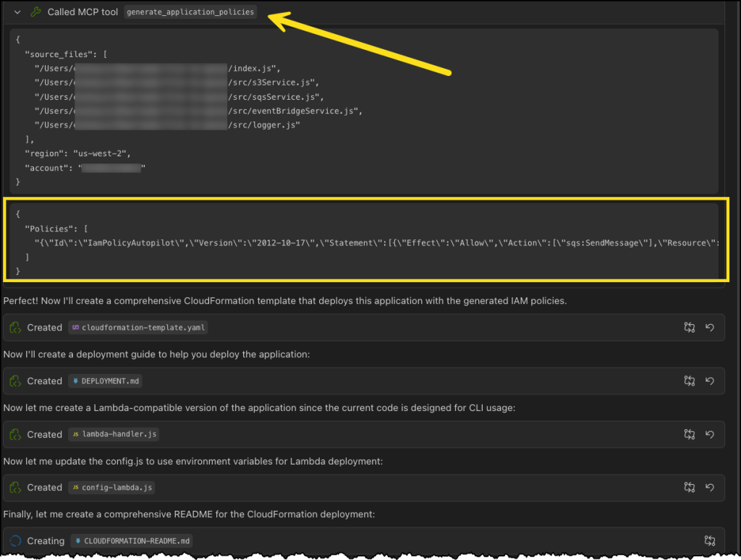Undo creation of cloudformation-template.yaml
This screenshot has height=560, width=741.
[710, 327]
